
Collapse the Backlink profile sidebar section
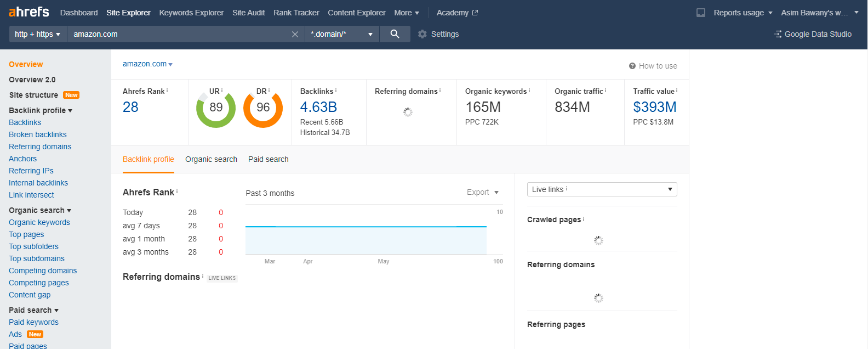pos(41,110)
